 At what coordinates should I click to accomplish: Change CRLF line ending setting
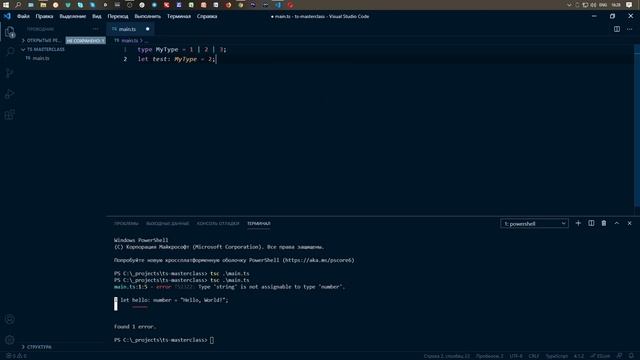point(534,356)
